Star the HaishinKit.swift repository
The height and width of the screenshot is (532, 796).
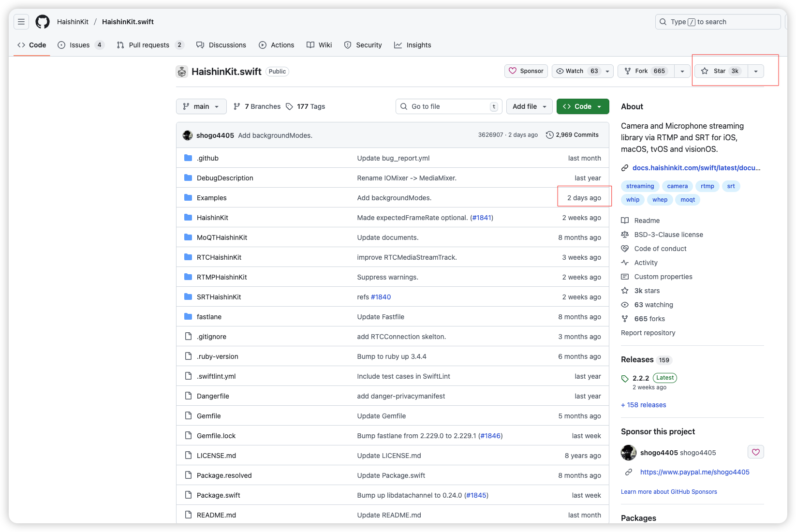721,71
